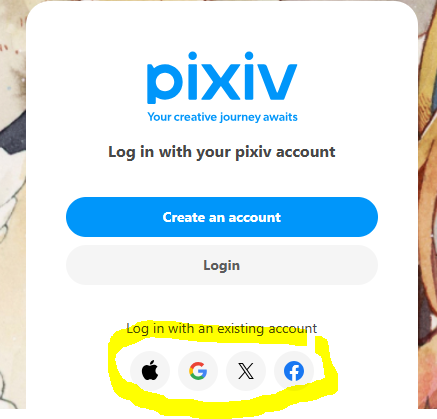Select the X (Twitter) login icon
The width and height of the screenshot is (437, 419).
[246, 371]
